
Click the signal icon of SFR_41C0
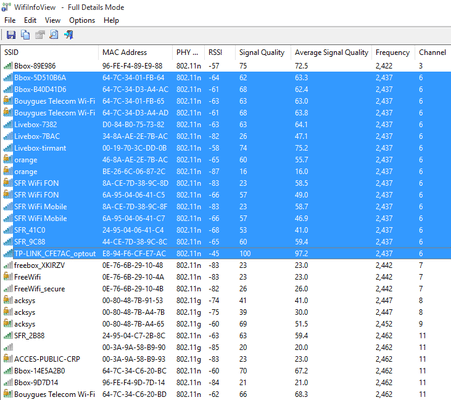(x=8, y=230)
